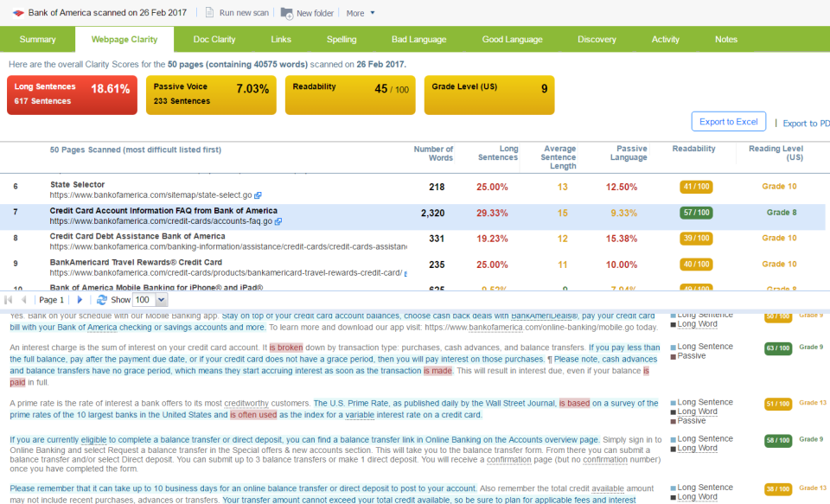Open external link icon for State Selector
The height and width of the screenshot is (504, 830).
point(258,196)
